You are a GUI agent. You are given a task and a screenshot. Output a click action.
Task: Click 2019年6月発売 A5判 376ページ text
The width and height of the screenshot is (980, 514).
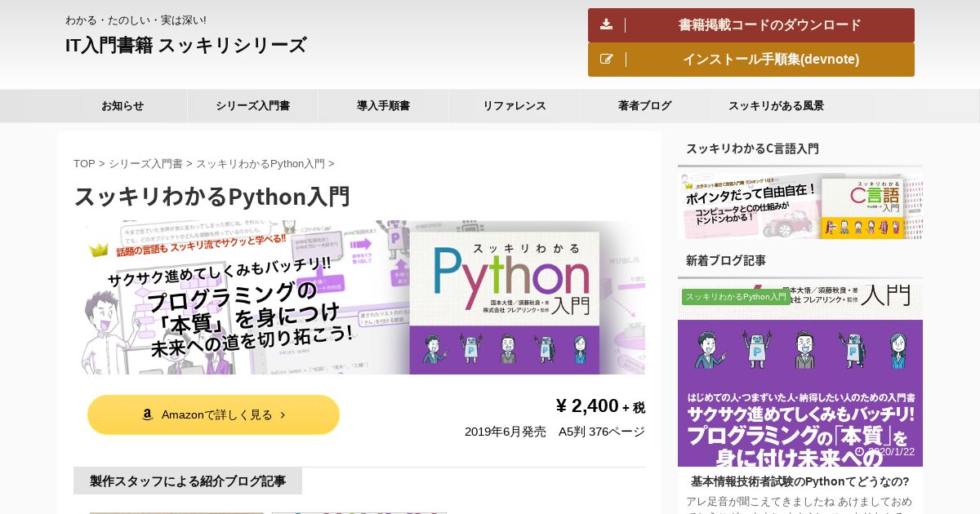click(x=555, y=432)
